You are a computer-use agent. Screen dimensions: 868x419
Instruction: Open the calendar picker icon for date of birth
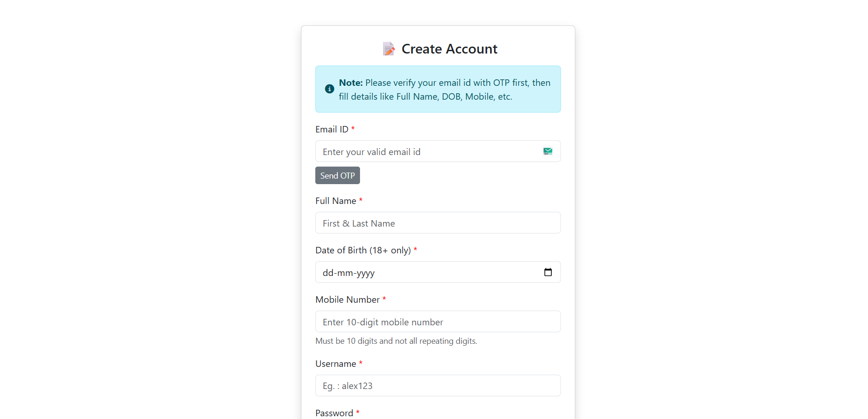click(x=548, y=272)
